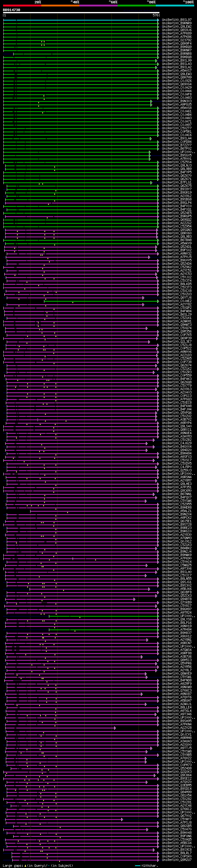Screen dimensions: 197x868
Task: Select the UniRef100_Q8H7H9 entry
Action: (177, 78)
